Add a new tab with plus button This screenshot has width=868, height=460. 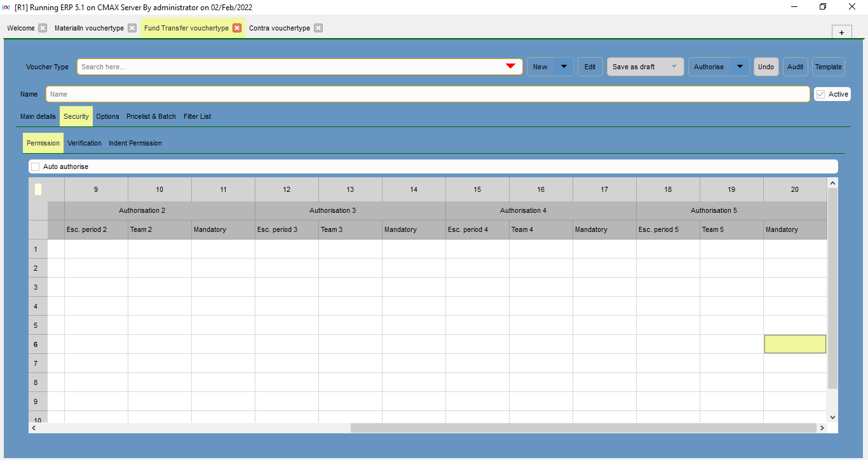tap(841, 32)
